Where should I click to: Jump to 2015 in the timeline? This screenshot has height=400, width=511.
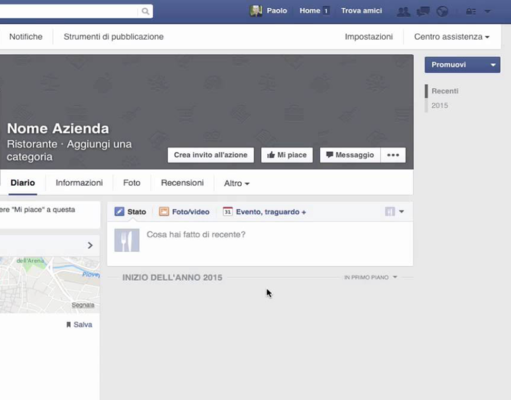click(440, 106)
